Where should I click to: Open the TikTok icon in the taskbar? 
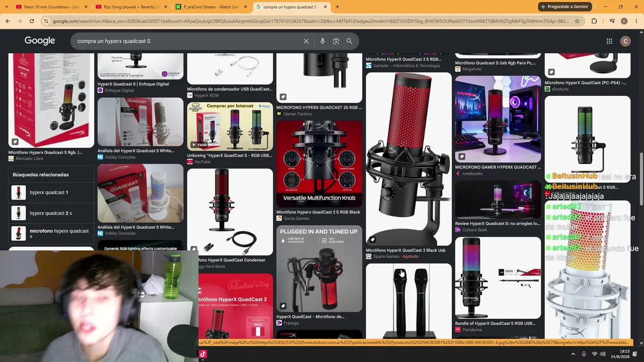pos(203,354)
